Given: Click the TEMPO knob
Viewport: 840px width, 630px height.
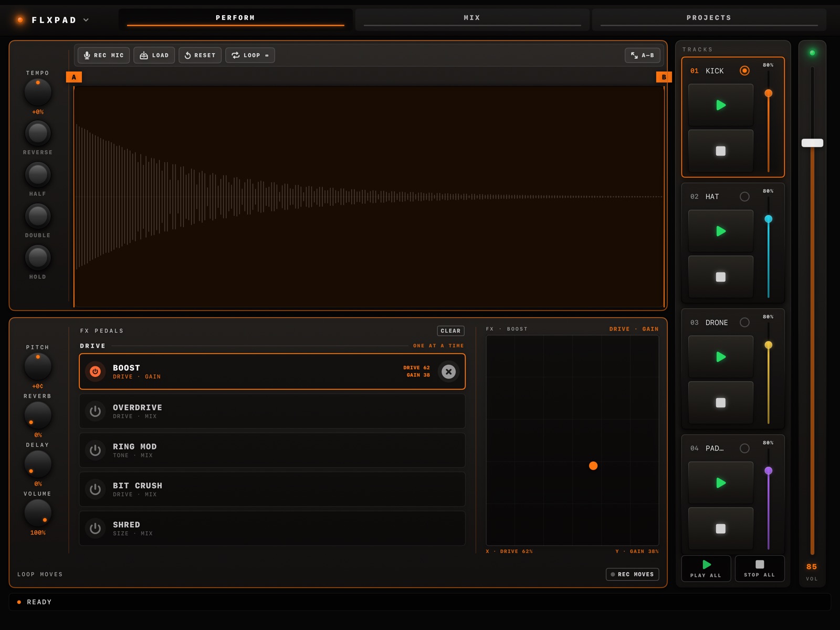Looking at the screenshot, I should tap(38, 92).
